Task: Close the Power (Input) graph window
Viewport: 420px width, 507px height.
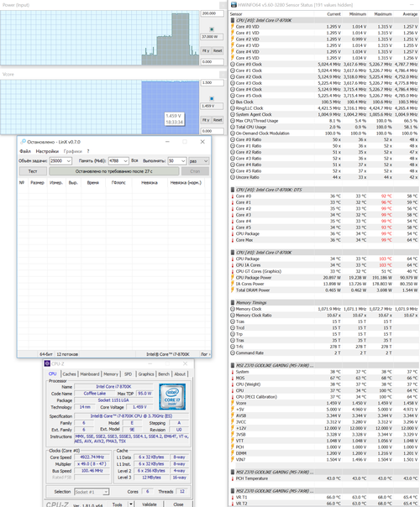Action: point(223,5)
